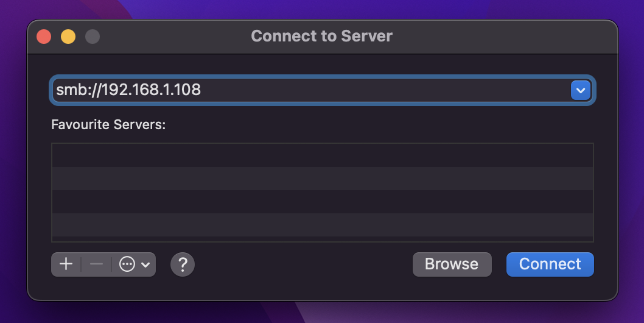Select the second row in Favourite Servers list

coord(322,179)
